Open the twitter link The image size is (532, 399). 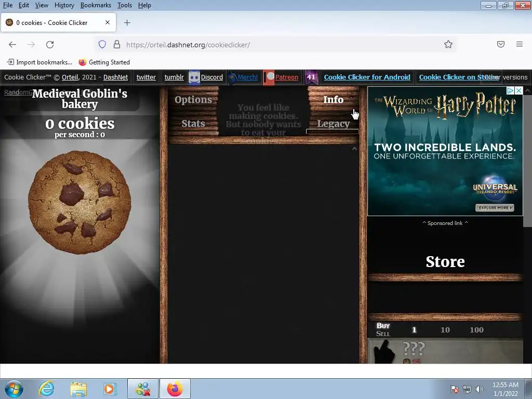[x=146, y=77]
